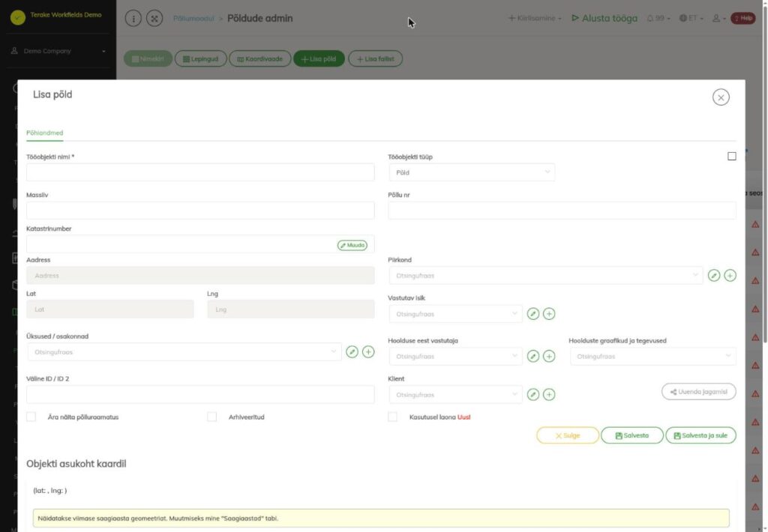Edit the Hoolduse eest vastutaja entry

click(533, 357)
